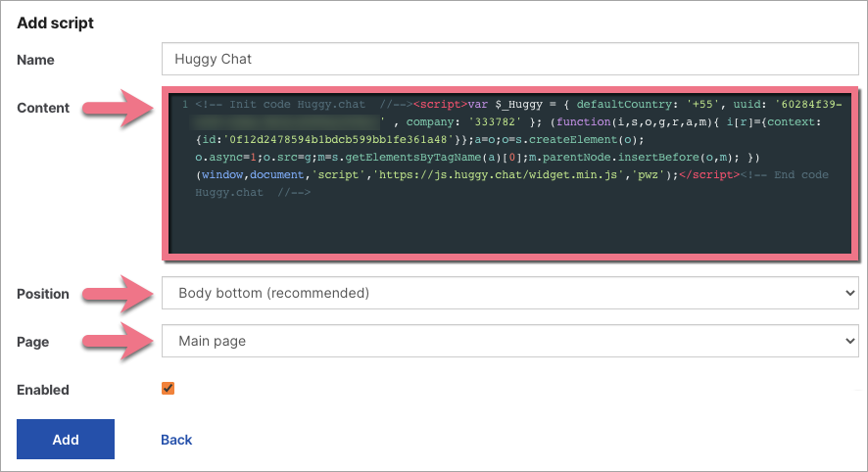
Task: Click empty area inside Content code editor
Action: [x=509, y=230]
